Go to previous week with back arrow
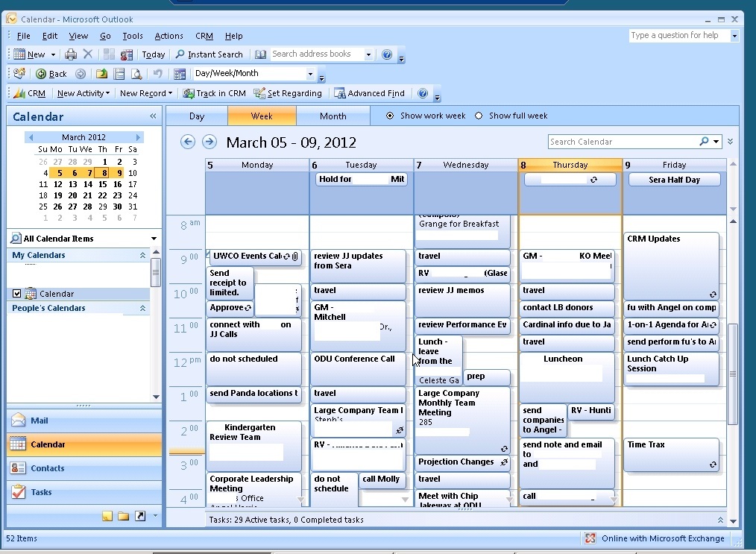The image size is (756, 554). (x=188, y=142)
